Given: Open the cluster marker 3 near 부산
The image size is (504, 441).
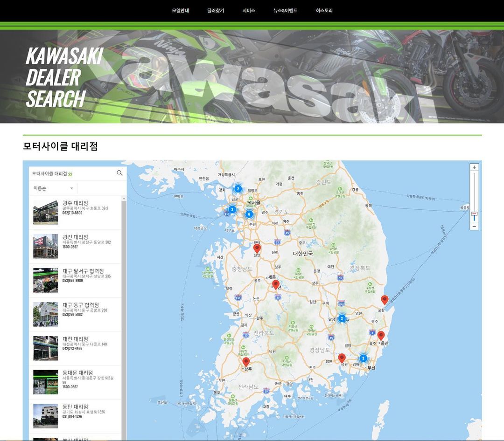Looking at the screenshot, I should (363, 358).
